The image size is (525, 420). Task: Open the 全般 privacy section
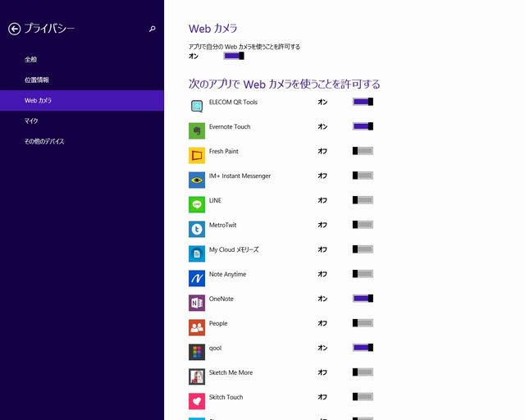pos(31,59)
